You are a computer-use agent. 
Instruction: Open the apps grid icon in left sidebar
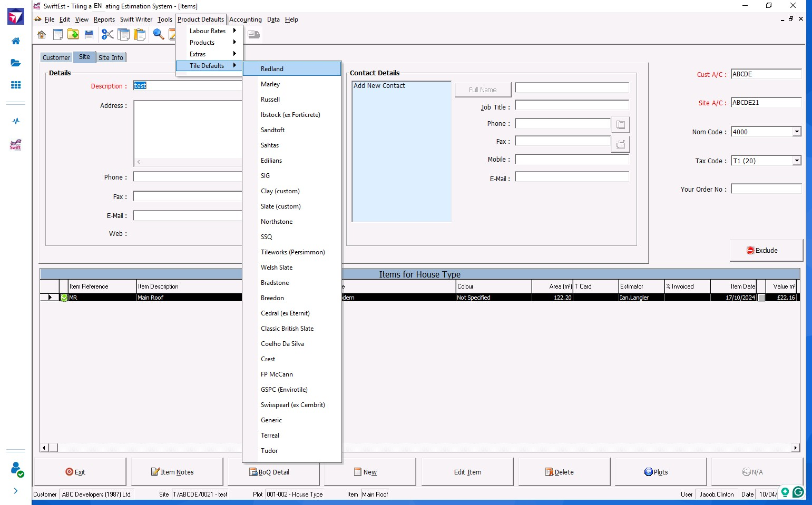click(x=16, y=85)
